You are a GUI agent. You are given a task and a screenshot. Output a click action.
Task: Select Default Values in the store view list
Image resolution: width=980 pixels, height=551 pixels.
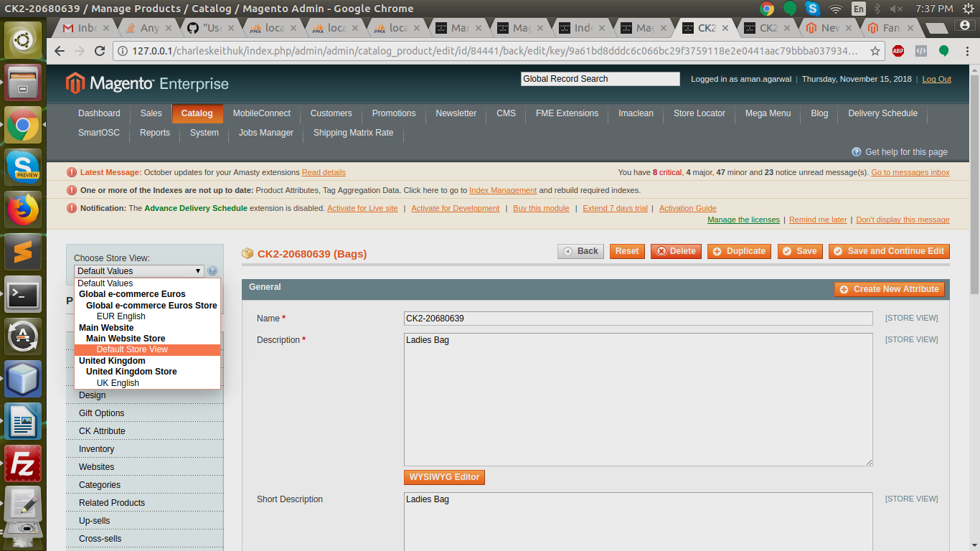click(x=105, y=283)
